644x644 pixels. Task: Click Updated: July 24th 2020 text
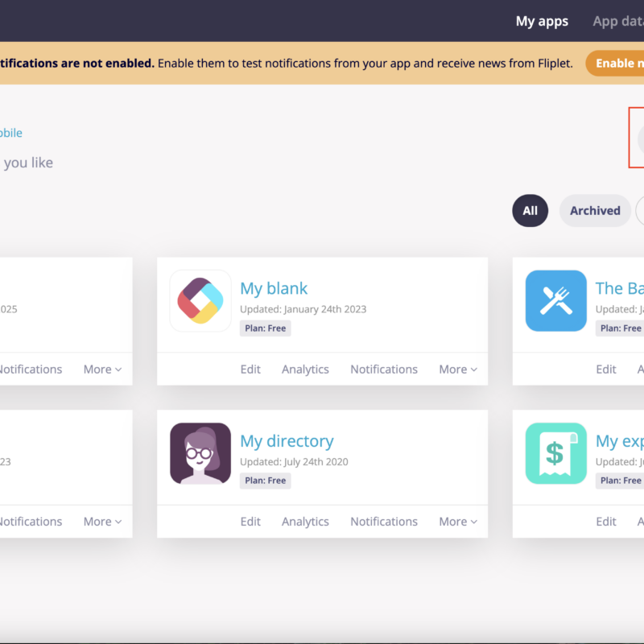(294, 462)
